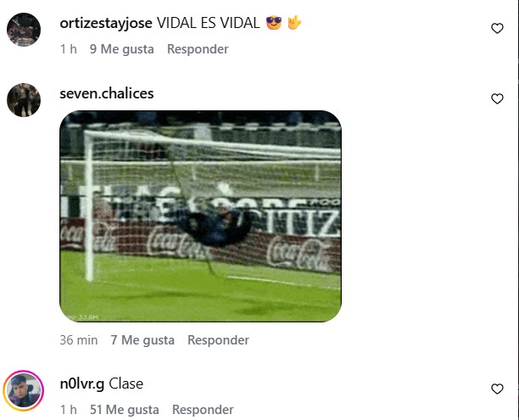Click the 36 min timestamp
This screenshot has width=519, height=420.
click(x=79, y=340)
